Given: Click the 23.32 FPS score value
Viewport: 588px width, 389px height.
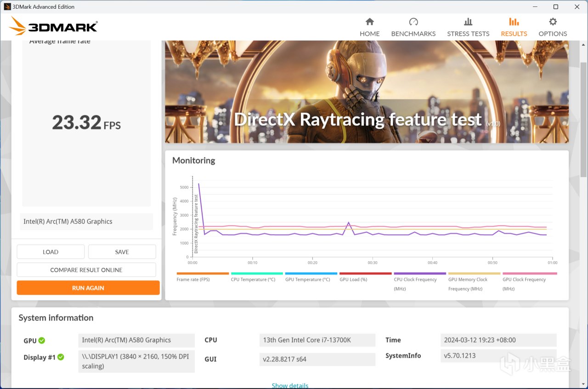Looking at the screenshot, I should (86, 123).
